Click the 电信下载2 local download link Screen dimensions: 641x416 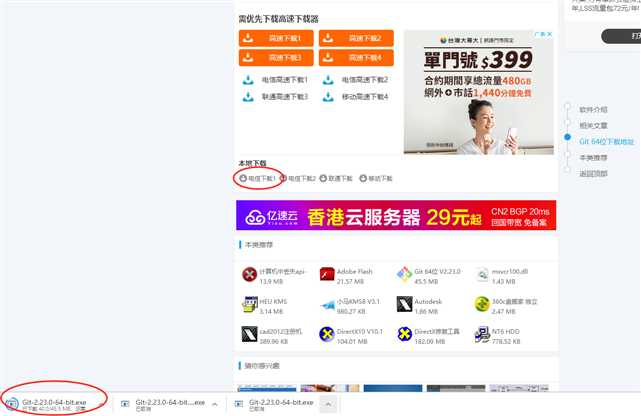pos(298,178)
